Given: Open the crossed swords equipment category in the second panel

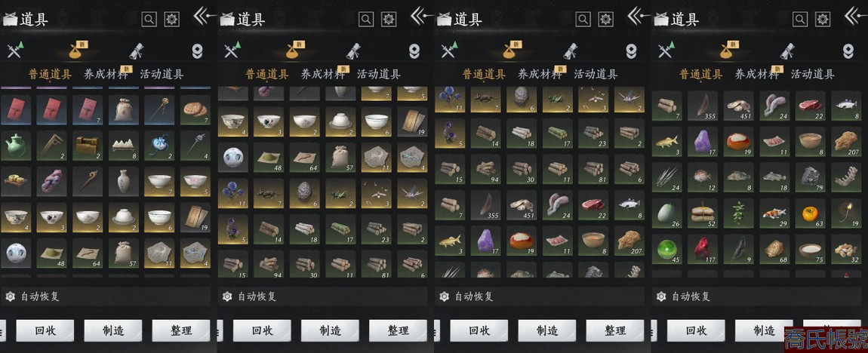Looking at the screenshot, I should pos(232,51).
